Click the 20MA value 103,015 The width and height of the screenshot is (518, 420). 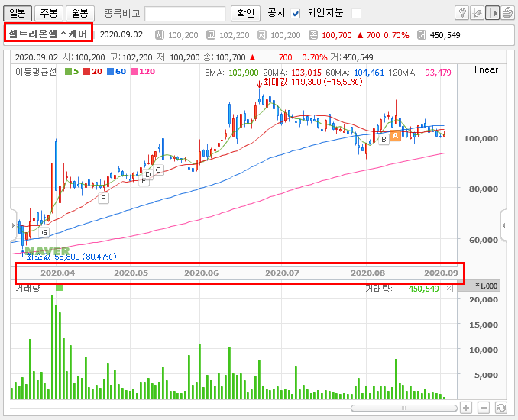coord(306,73)
